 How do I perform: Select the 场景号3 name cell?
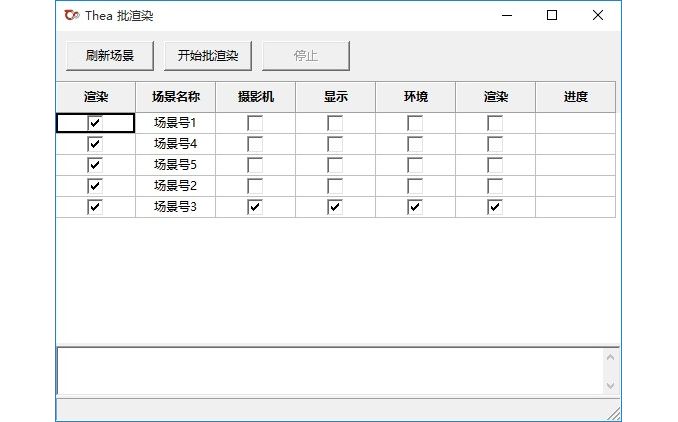[176, 207]
